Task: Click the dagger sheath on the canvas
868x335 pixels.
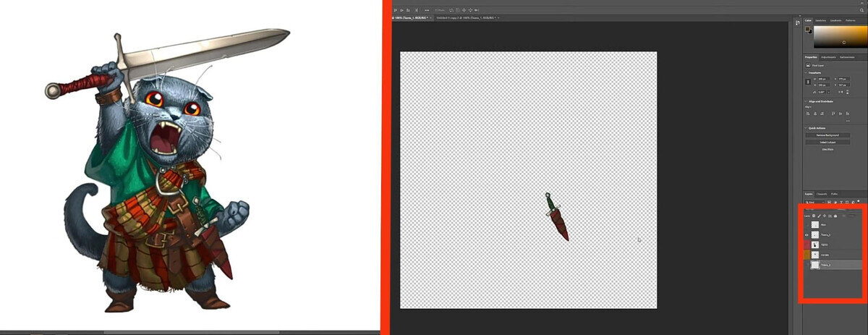Action: 561,224
